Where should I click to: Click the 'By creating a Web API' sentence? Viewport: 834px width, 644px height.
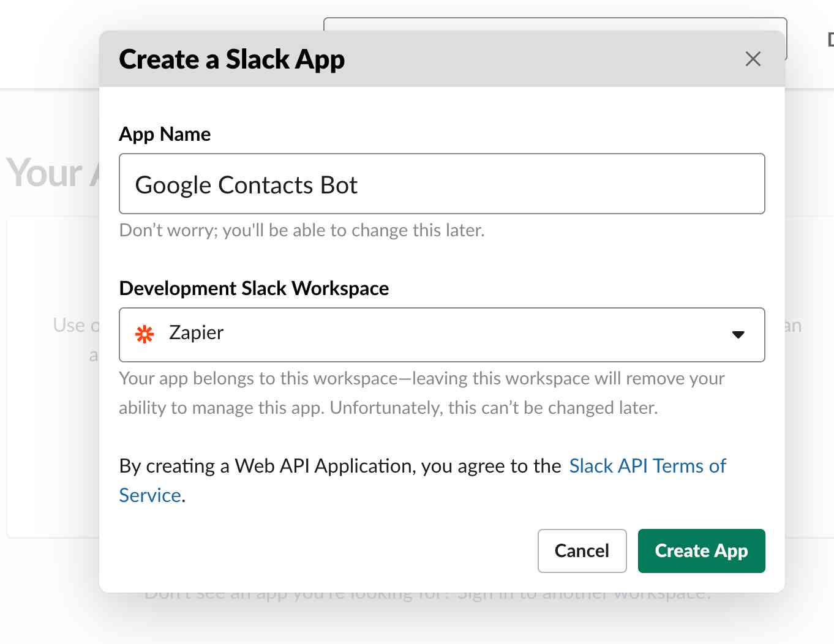tap(340, 466)
